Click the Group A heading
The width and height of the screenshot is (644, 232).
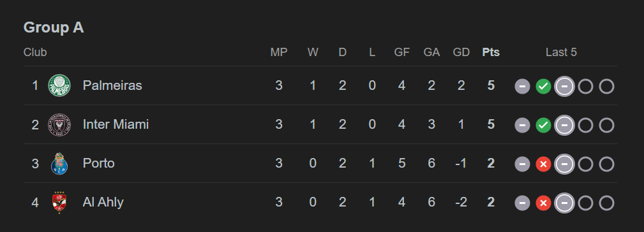(x=54, y=27)
